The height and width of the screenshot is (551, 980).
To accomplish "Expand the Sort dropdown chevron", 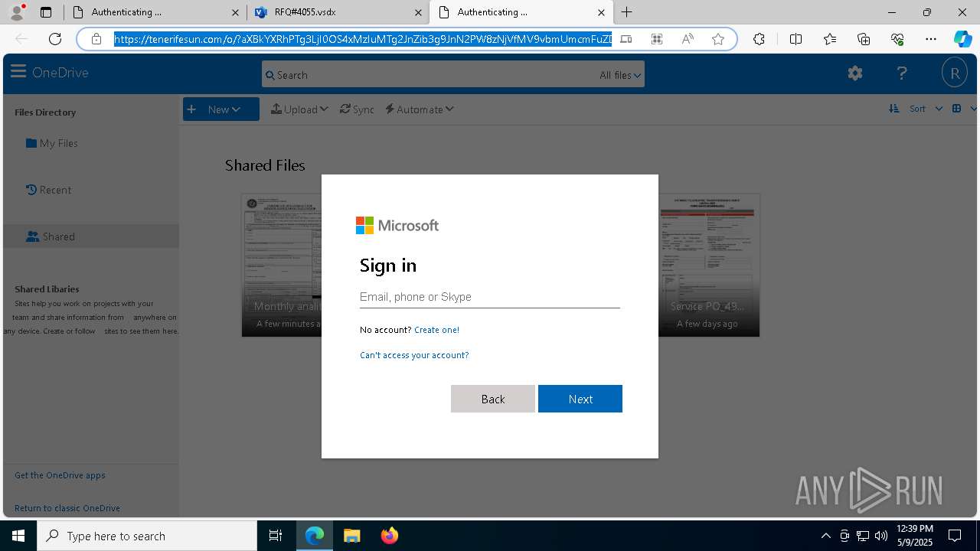I will pyautogui.click(x=939, y=109).
